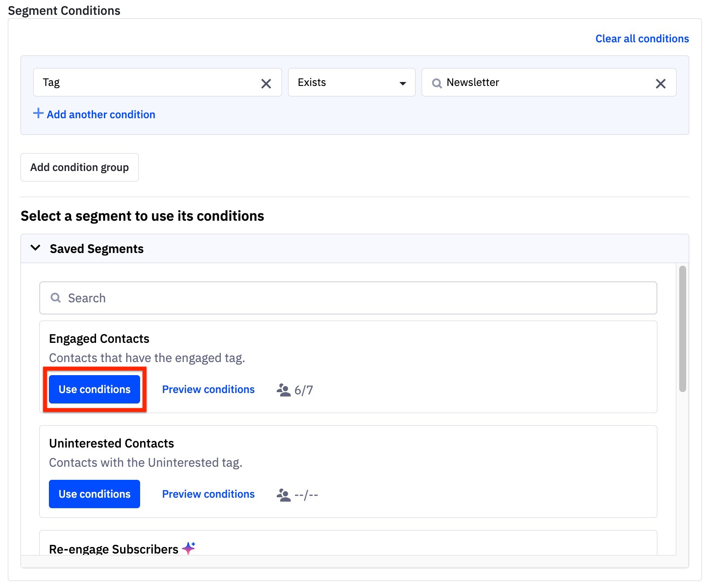This screenshot has width=708, height=588.
Task: Click the plus icon to add another condition
Action: tap(38, 113)
